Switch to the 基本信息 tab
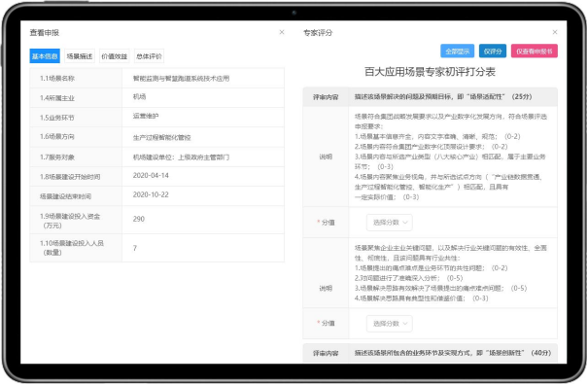This screenshot has width=588, height=384. [45, 56]
